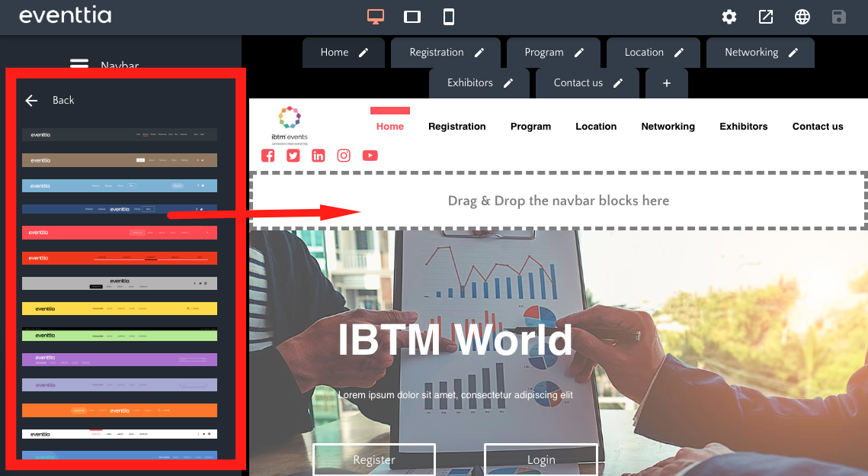Viewport: 868px width, 476px height.
Task: Click the Back arrow in navbar panel
Action: tap(31, 100)
